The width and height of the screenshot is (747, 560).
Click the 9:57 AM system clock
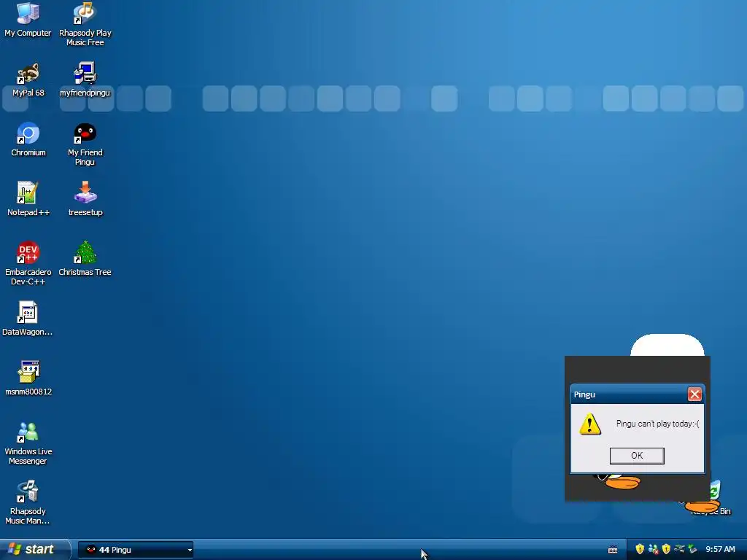click(x=720, y=550)
